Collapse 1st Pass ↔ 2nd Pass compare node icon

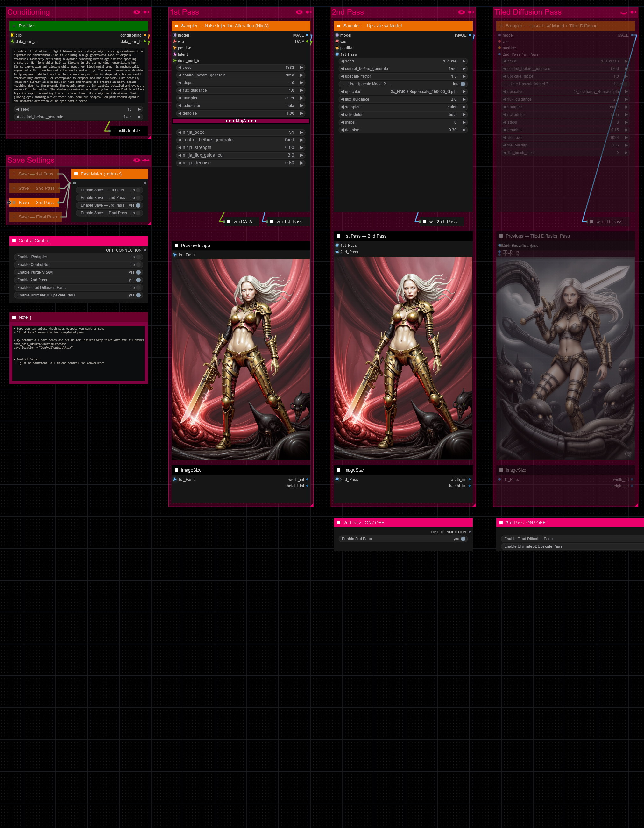point(338,236)
